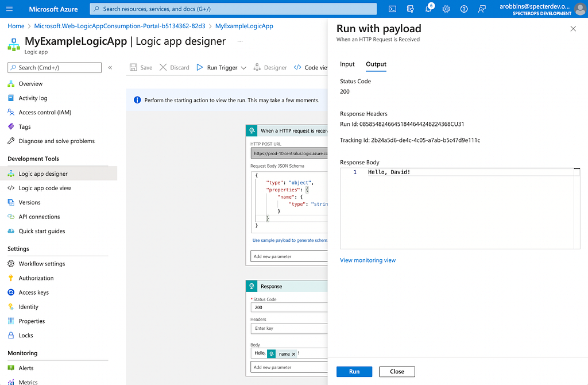
Task: Click the View monitoring view link
Action: tap(368, 260)
